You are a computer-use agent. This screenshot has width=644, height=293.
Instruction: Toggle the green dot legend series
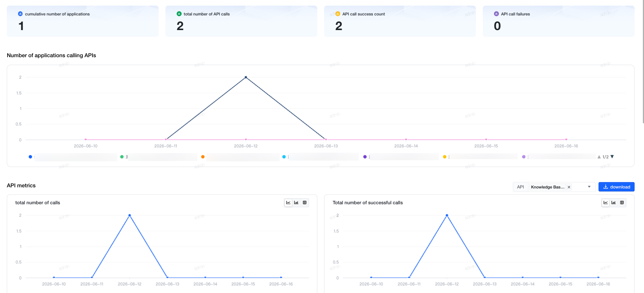122,157
